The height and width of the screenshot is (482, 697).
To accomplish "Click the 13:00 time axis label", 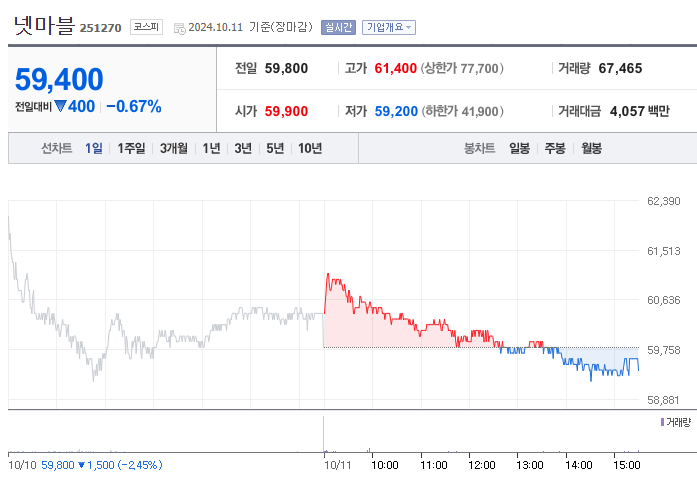I will click(530, 466).
